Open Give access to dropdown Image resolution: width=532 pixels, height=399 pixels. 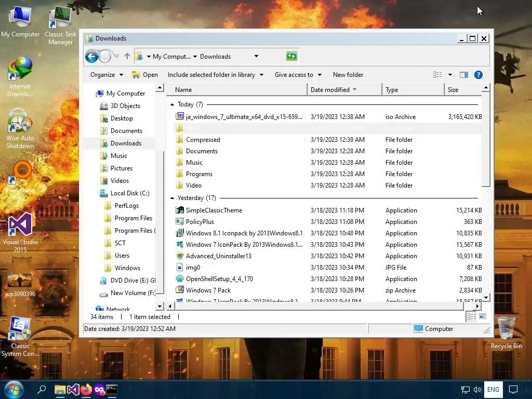[x=298, y=75]
